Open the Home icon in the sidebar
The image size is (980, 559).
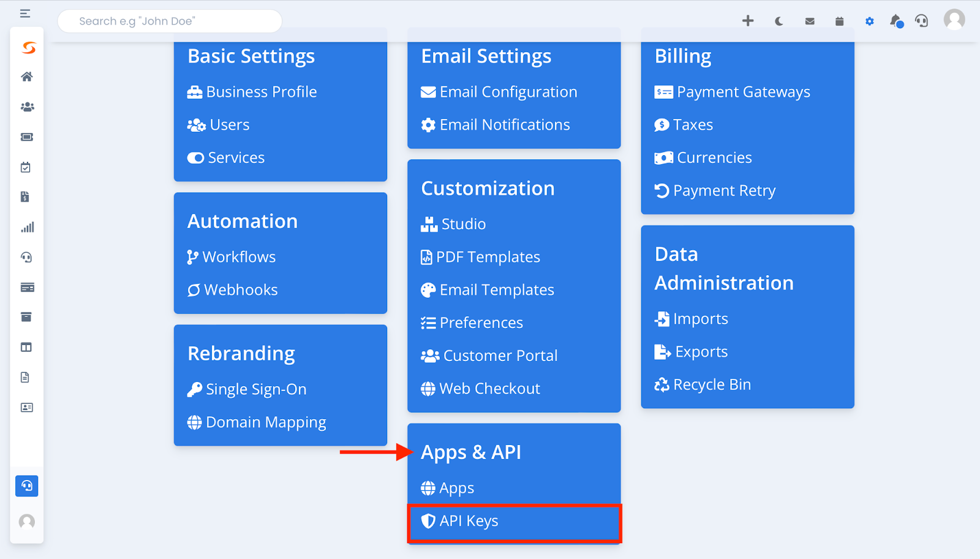[26, 76]
